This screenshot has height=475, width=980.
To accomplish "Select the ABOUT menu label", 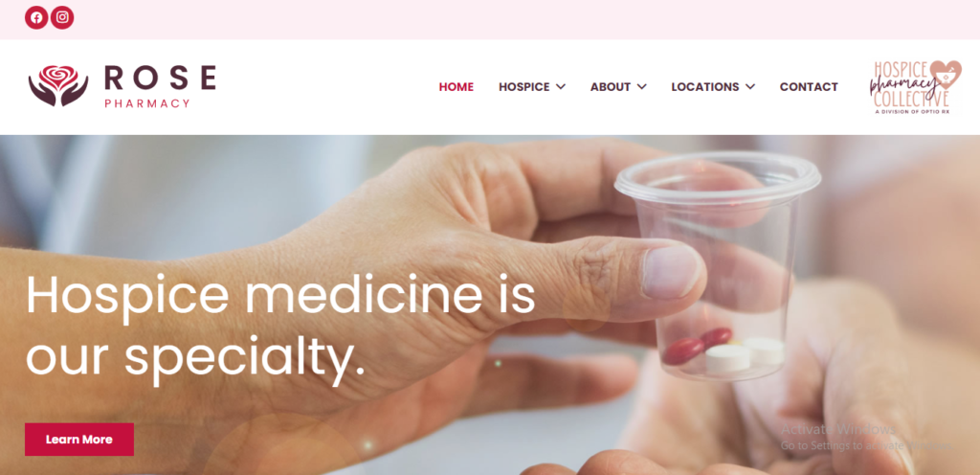I will [x=610, y=87].
